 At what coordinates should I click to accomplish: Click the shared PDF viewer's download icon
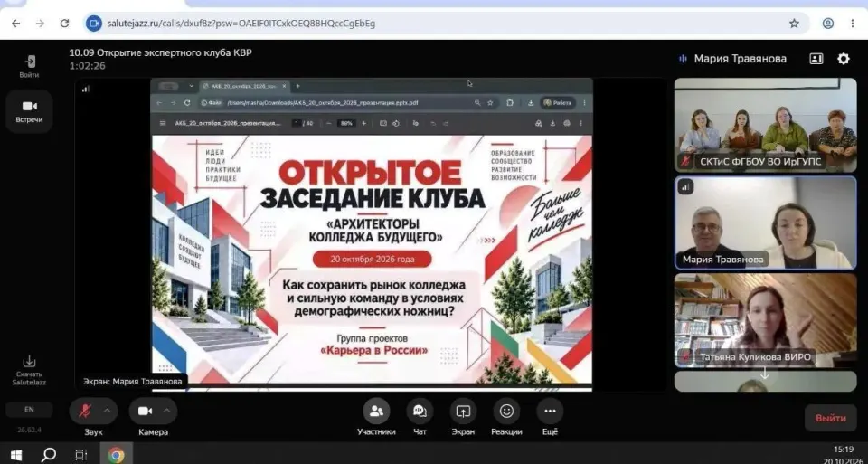(552, 124)
